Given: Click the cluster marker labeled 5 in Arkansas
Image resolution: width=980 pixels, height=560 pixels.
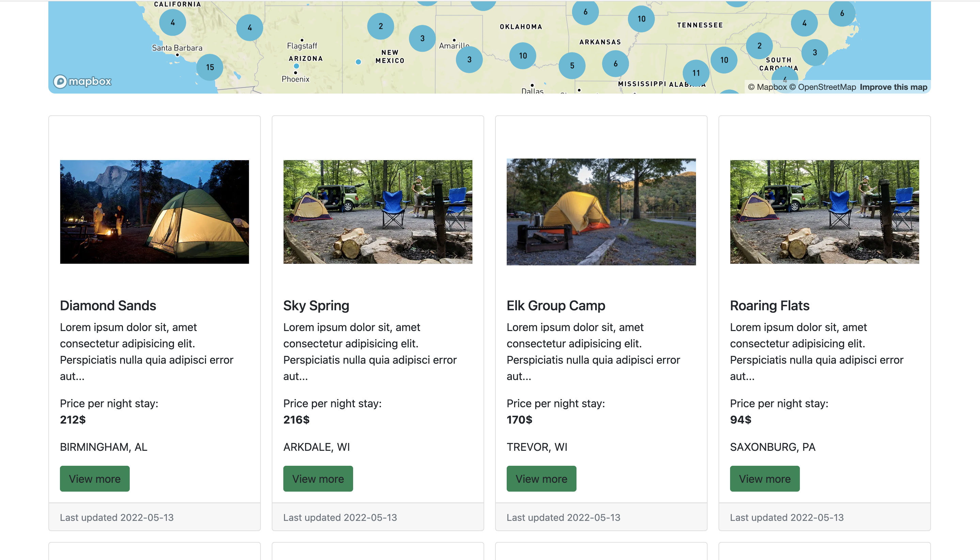Looking at the screenshot, I should coord(572,65).
